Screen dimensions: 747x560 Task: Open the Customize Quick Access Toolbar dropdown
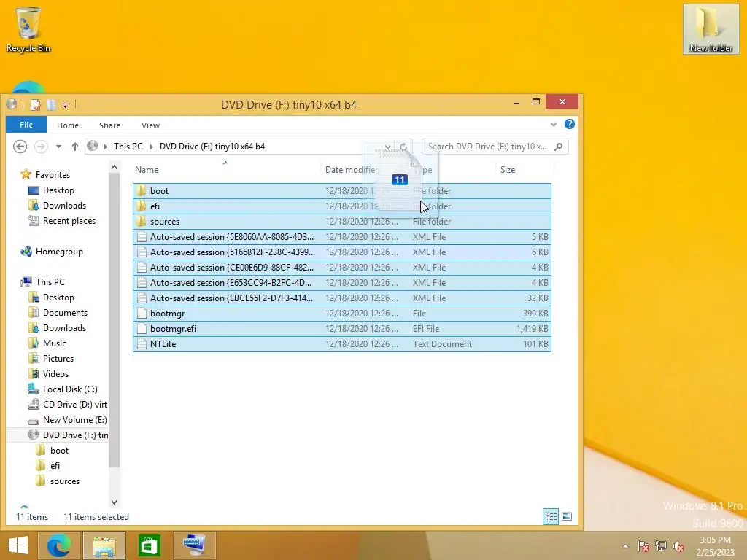click(65, 105)
